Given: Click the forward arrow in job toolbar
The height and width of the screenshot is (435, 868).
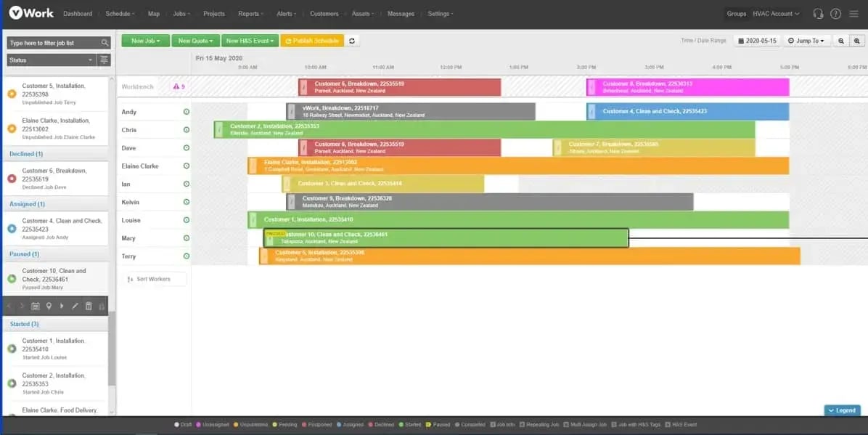Looking at the screenshot, I should [22, 306].
